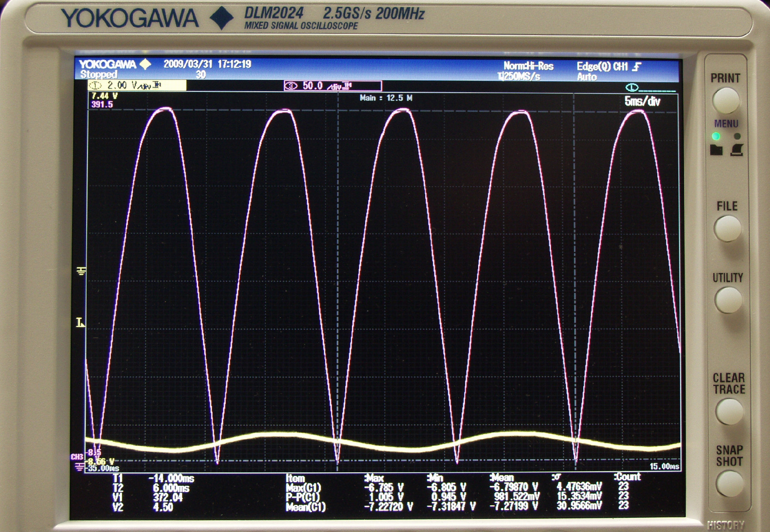
Task: Click the yellow trigger level T marker
Action: 80,323
